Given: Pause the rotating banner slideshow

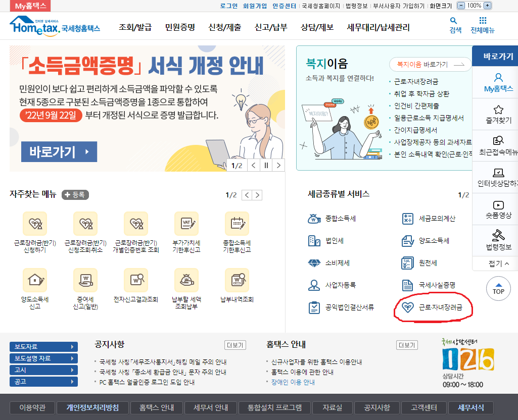Looking at the screenshot, I should [265, 165].
